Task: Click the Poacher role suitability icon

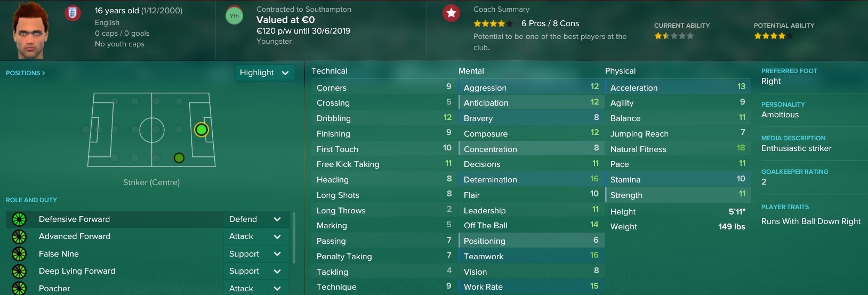Action: coord(19,288)
